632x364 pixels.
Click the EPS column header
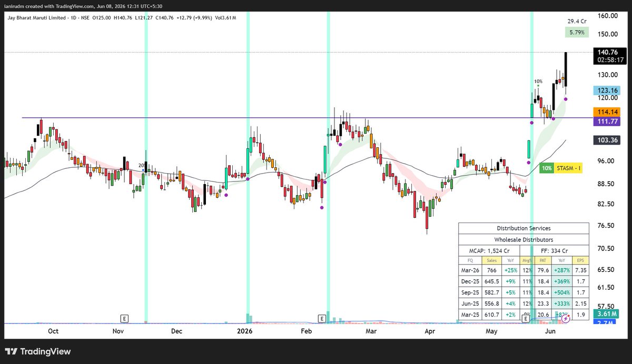581,260
